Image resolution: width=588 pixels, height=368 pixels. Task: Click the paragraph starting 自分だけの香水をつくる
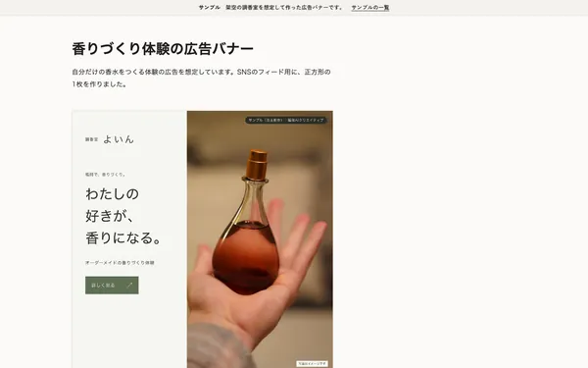(x=201, y=79)
